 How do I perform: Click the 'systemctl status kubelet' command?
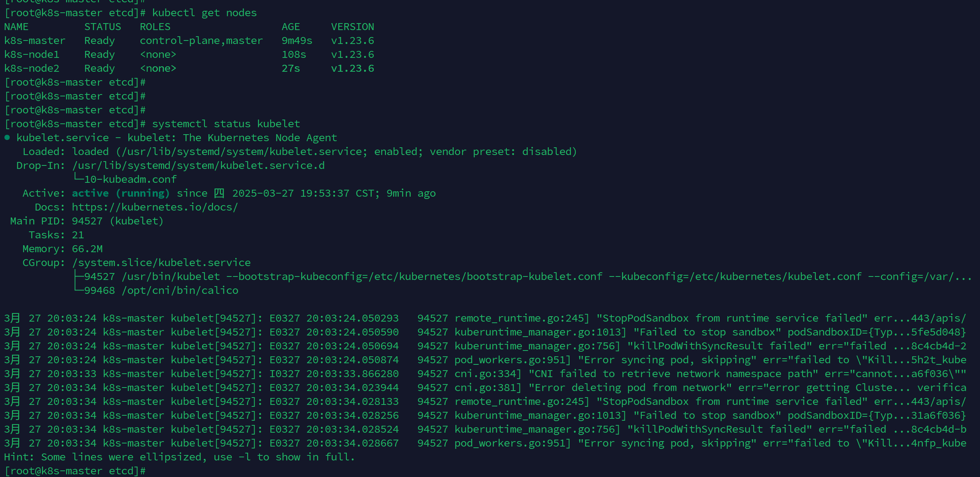[226, 124]
